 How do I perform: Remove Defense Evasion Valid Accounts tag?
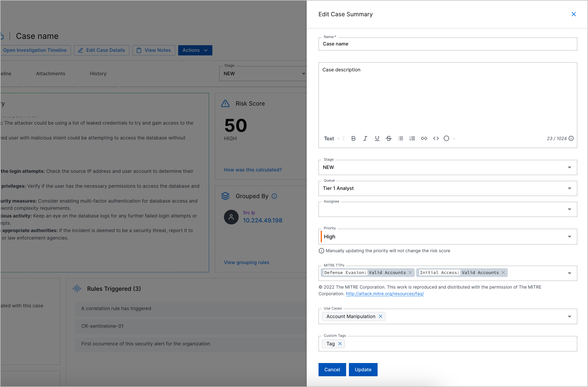point(410,272)
